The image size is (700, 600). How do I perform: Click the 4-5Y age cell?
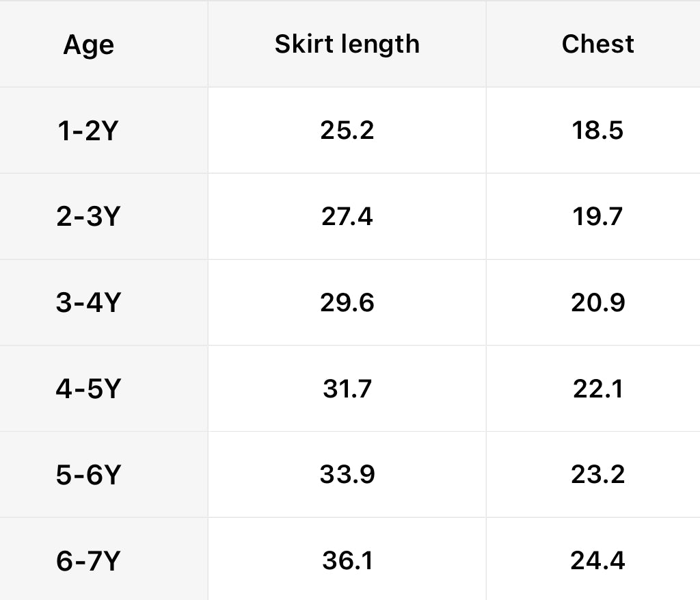(88, 389)
